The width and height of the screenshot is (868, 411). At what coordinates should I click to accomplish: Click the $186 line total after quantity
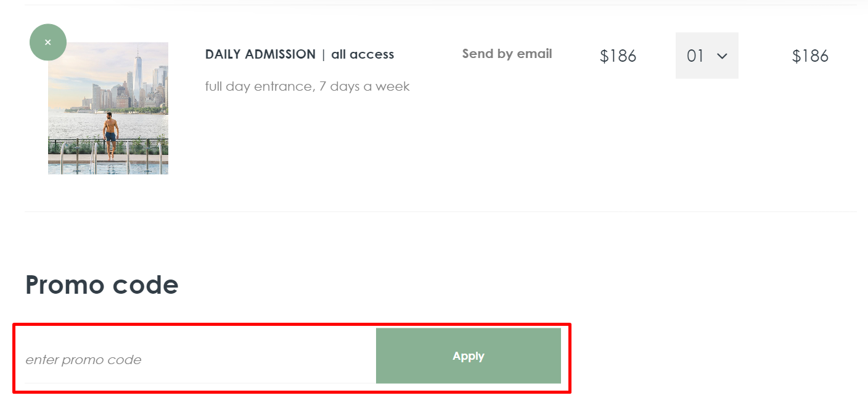click(810, 56)
